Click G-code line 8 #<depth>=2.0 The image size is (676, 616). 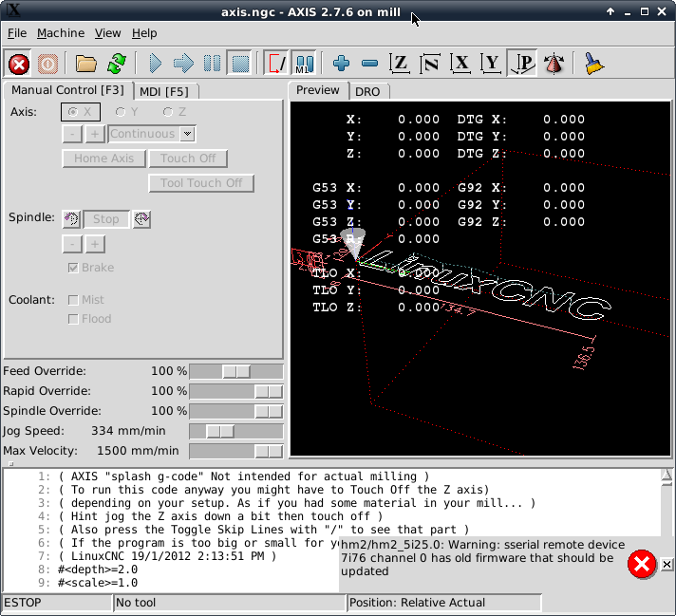click(x=98, y=569)
